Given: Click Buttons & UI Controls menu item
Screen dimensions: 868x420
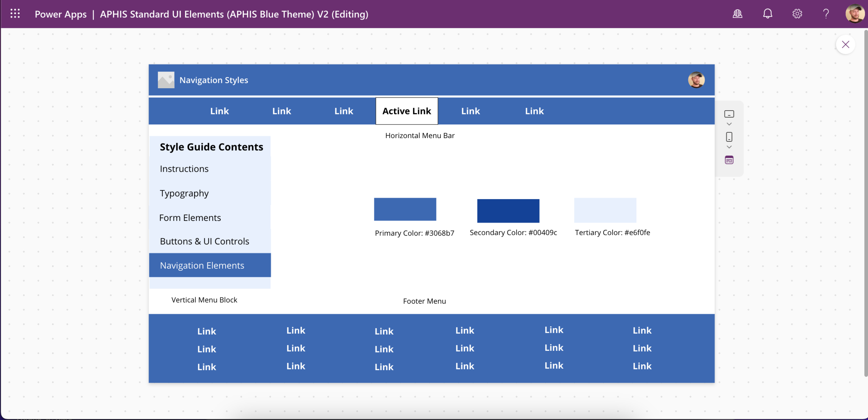Looking at the screenshot, I should coord(204,241).
